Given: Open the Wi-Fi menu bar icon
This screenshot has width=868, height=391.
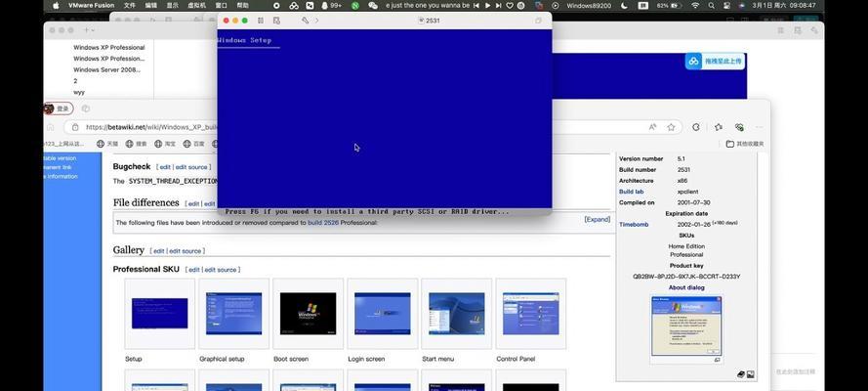Looking at the screenshot, I should 695,5.
